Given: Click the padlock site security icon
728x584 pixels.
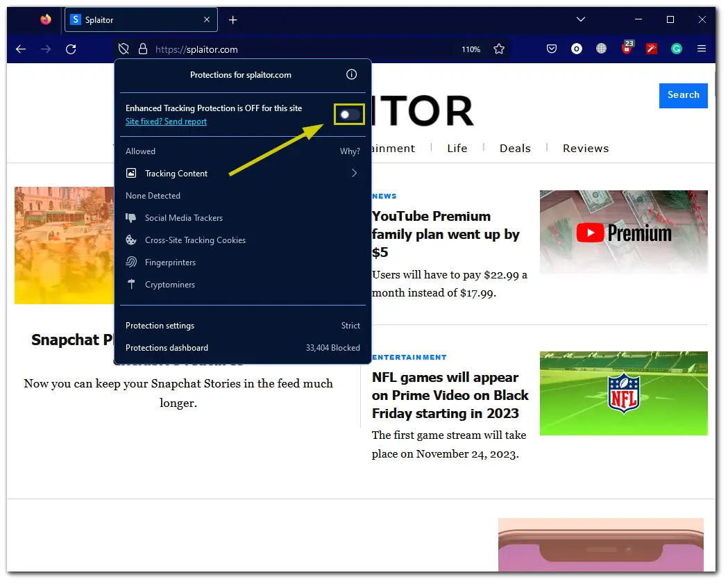Looking at the screenshot, I should [x=143, y=49].
